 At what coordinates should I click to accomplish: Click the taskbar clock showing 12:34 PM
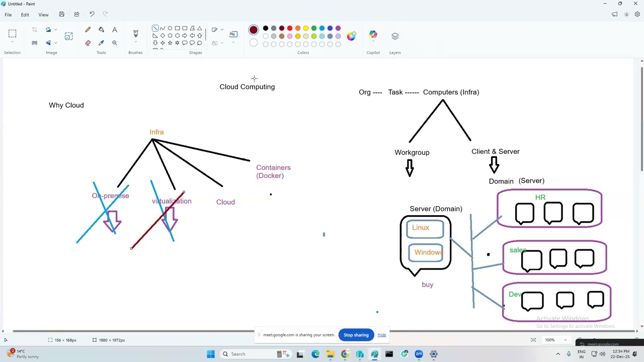[619, 354]
